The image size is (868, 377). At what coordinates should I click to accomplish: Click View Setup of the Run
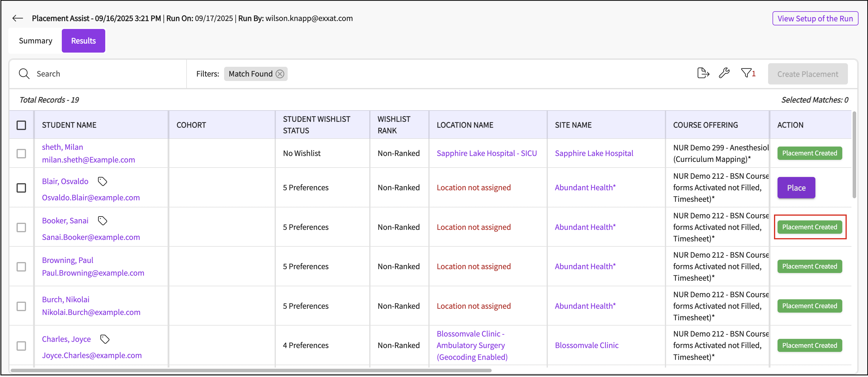(x=815, y=19)
